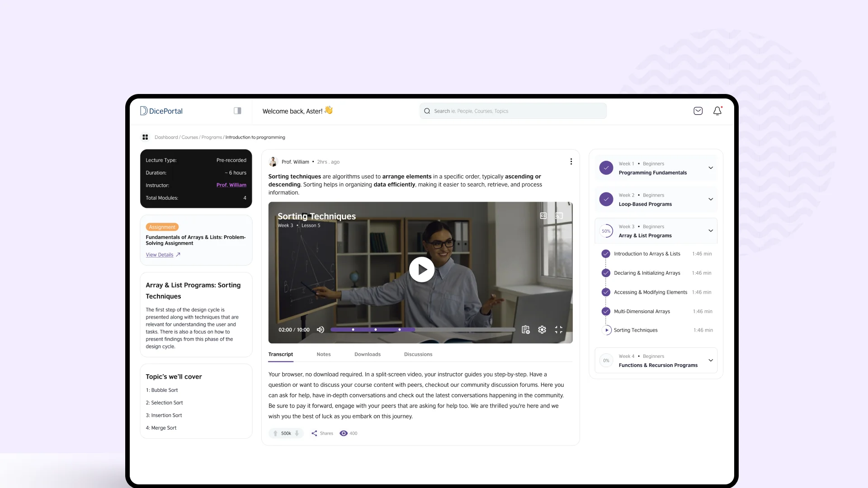
Task: Enter fullscreen video mode
Action: click(559, 330)
